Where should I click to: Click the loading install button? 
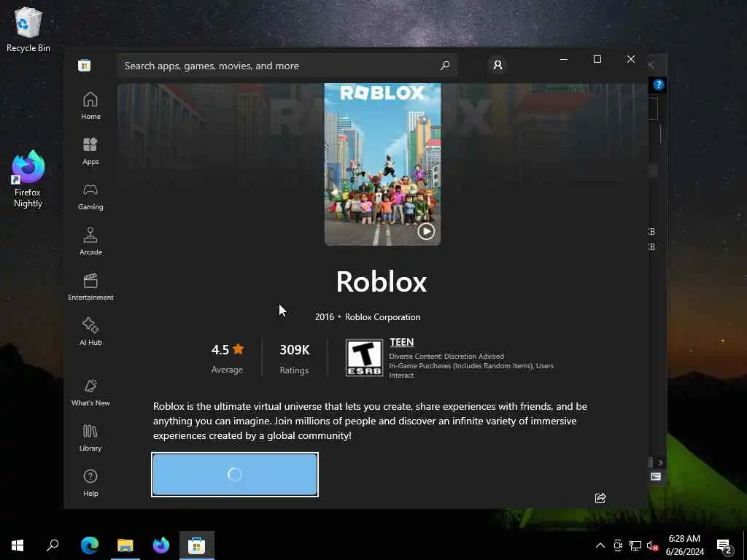point(235,475)
